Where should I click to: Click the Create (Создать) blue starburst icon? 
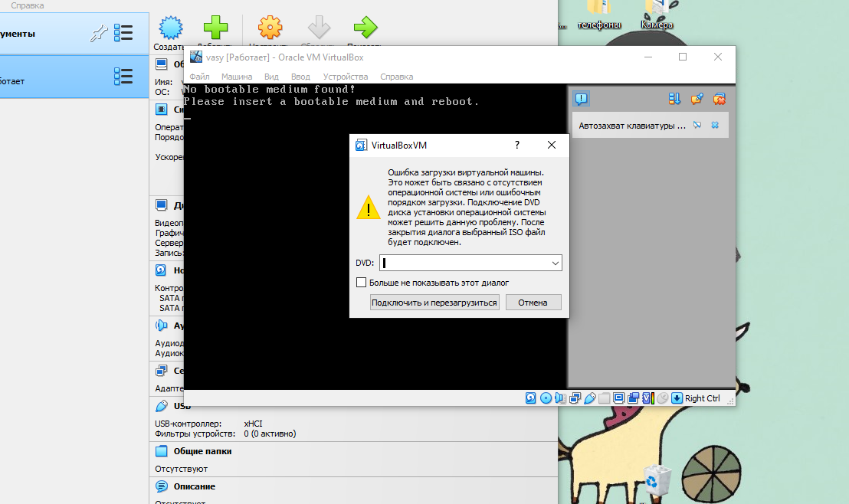point(171,28)
